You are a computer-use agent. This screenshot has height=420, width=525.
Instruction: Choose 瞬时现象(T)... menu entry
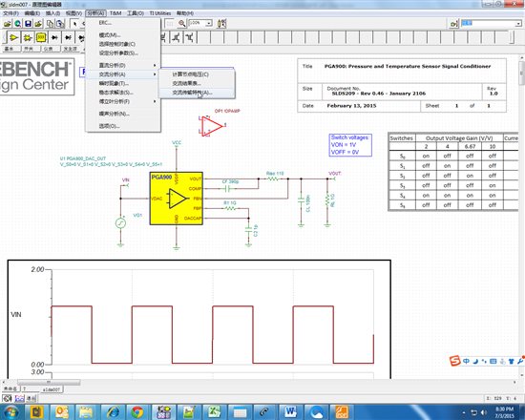pyautogui.click(x=123, y=83)
